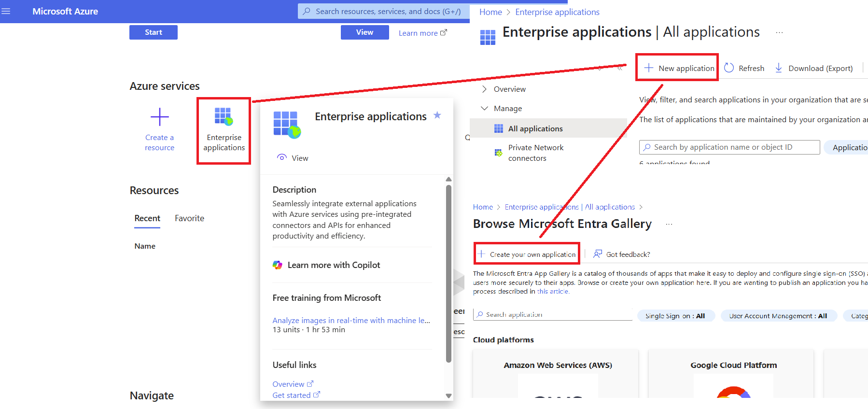Viewport: 868px width, 409px height.
Task: Click the flyout vertical scrollbar thumb
Action: (x=448, y=273)
